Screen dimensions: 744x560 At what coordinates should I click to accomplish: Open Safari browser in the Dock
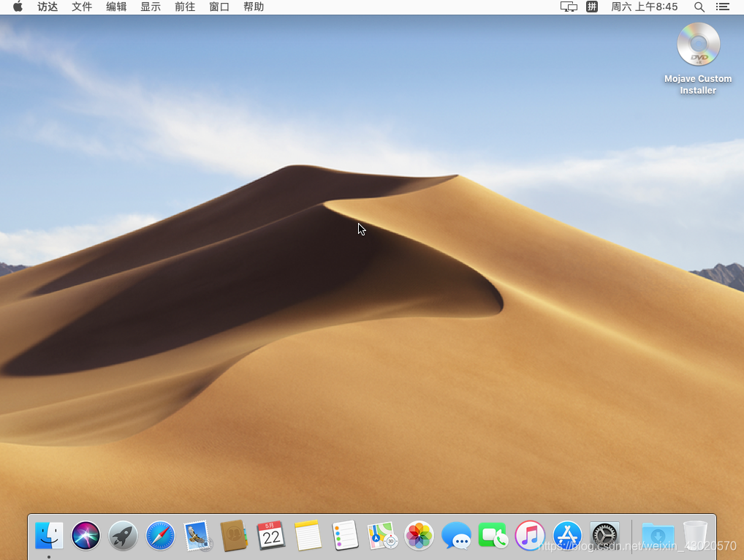click(160, 536)
